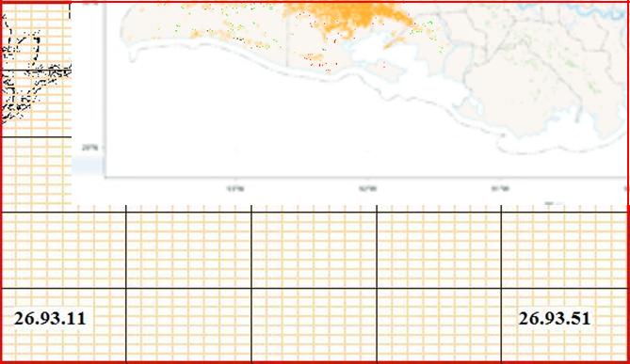Select the light blue strip beside the axis
630x364 pixels.
[x=88, y=166]
